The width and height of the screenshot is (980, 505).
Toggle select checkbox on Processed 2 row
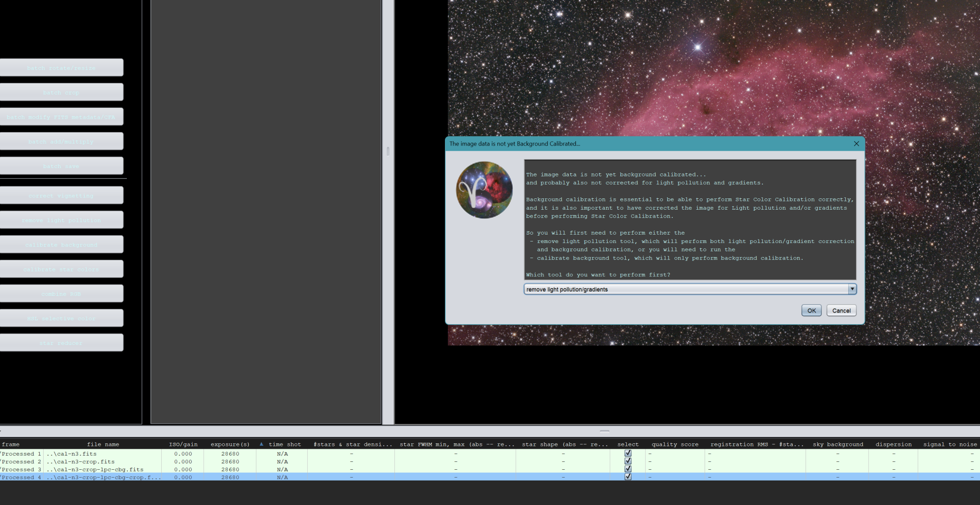628,461
